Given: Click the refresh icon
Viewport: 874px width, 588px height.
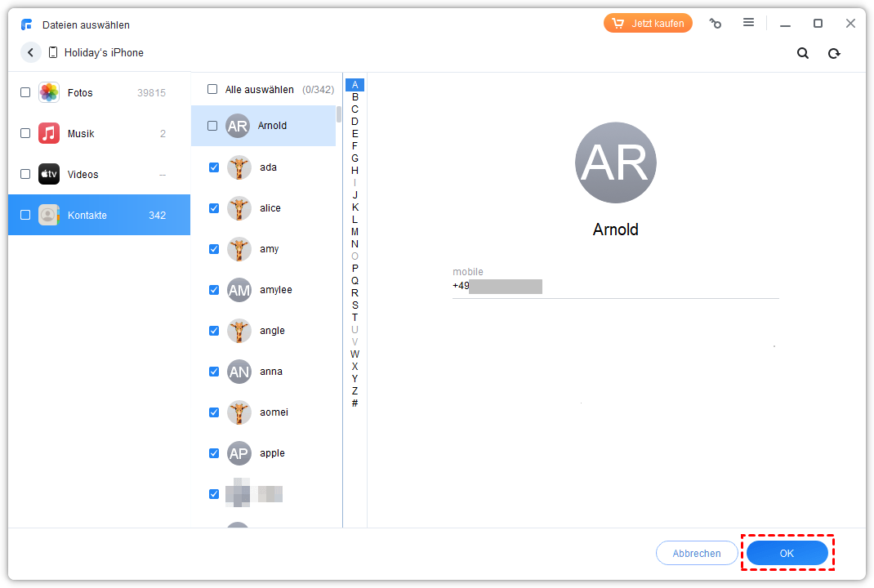Looking at the screenshot, I should (x=834, y=53).
